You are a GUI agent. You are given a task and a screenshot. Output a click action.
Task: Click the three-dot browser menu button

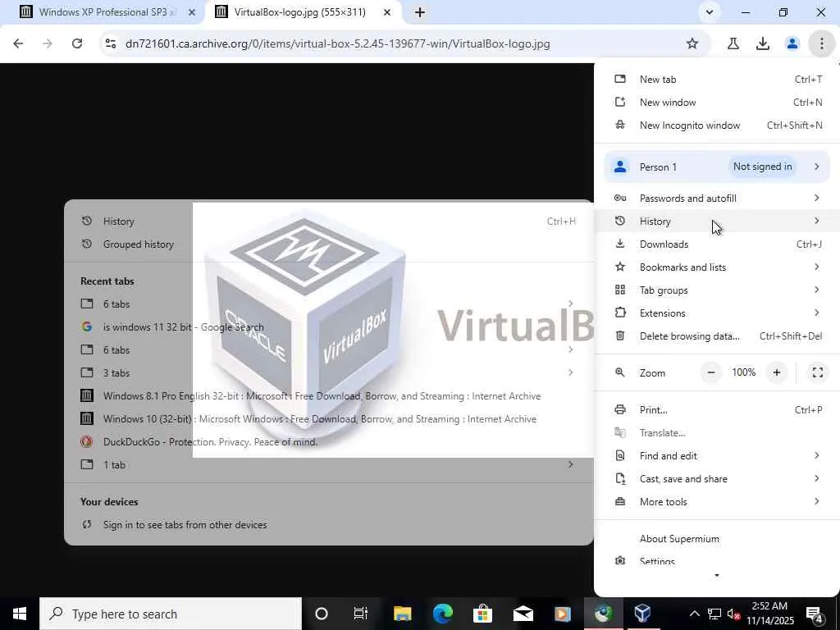821,43
